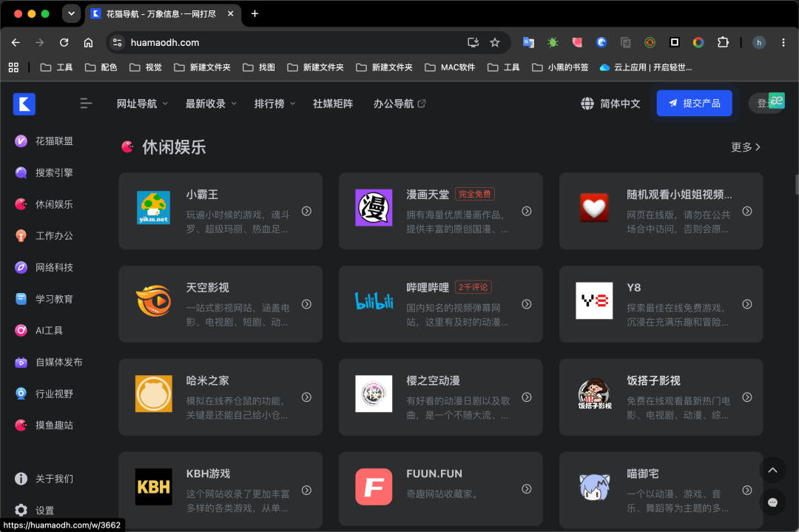
Task: Open the 小黑的书签 bookmark folder
Action: (560, 67)
